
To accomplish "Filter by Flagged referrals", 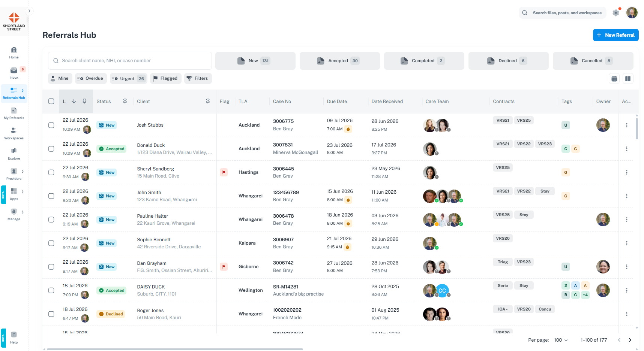I will (166, 78).
